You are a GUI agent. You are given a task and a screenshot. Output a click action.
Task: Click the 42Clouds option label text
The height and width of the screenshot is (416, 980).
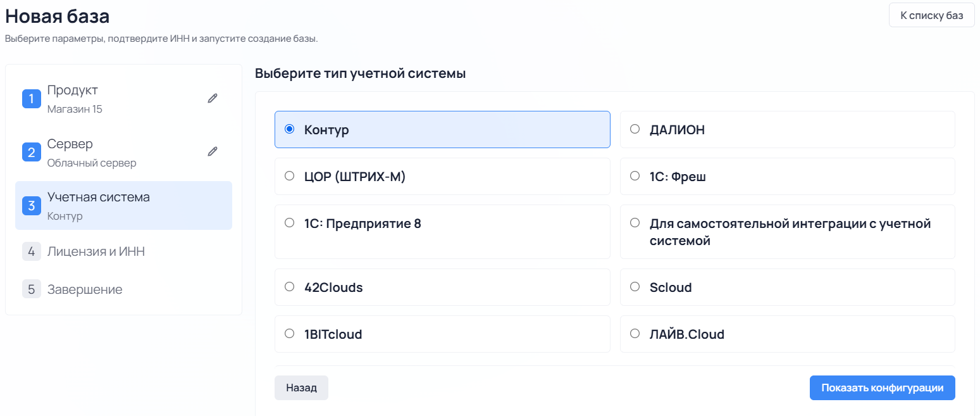(x=333, y=287)
